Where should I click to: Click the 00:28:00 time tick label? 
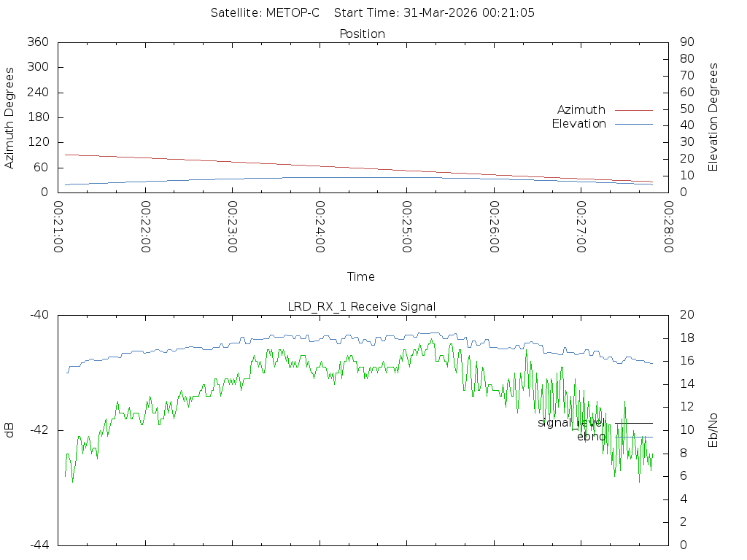tap(667, 227)
